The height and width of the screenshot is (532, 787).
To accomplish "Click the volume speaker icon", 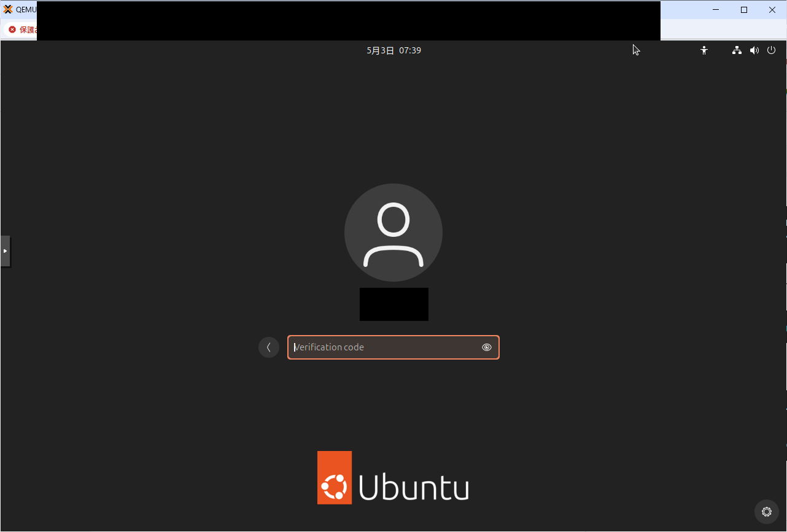I will (x=754, y=50).
